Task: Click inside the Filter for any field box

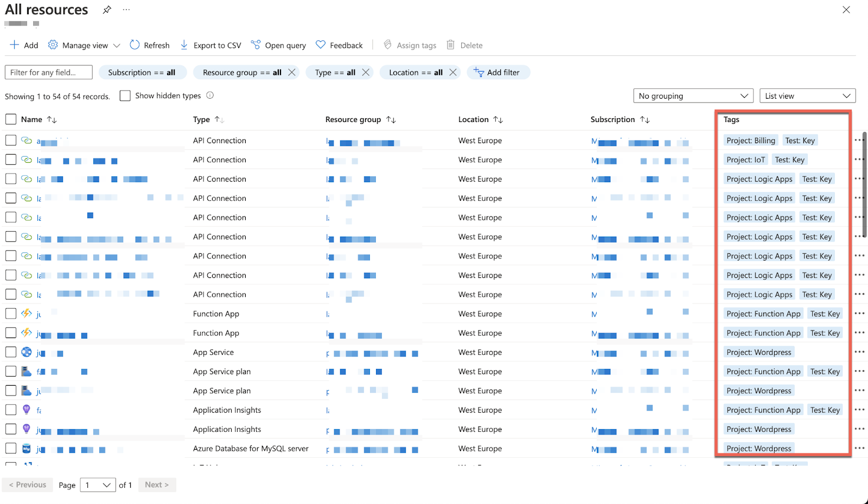Action: pyautogui.click(x=48, y=72)
